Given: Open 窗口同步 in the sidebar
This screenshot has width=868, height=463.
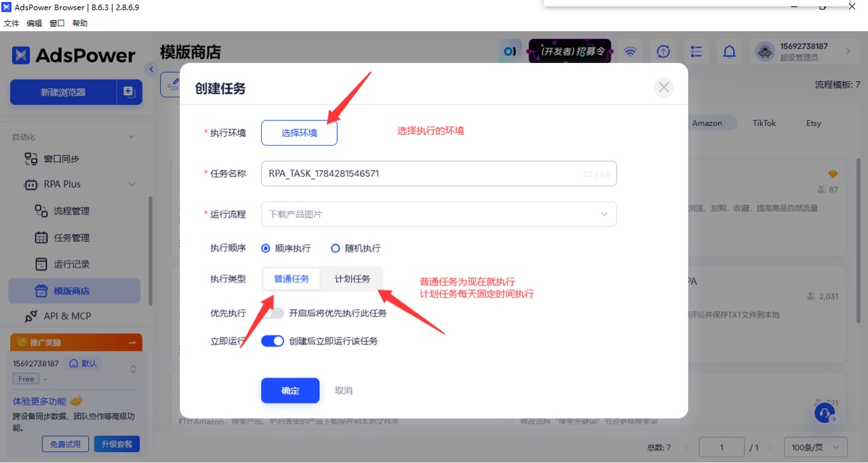Looking at the screenshot, I should tap(61, 159).
